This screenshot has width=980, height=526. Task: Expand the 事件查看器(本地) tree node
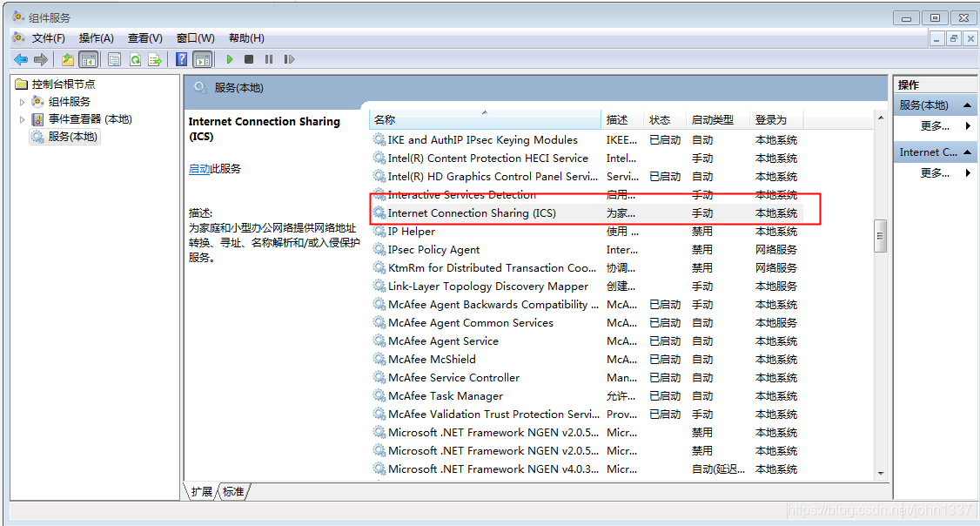tap(20, 119)
